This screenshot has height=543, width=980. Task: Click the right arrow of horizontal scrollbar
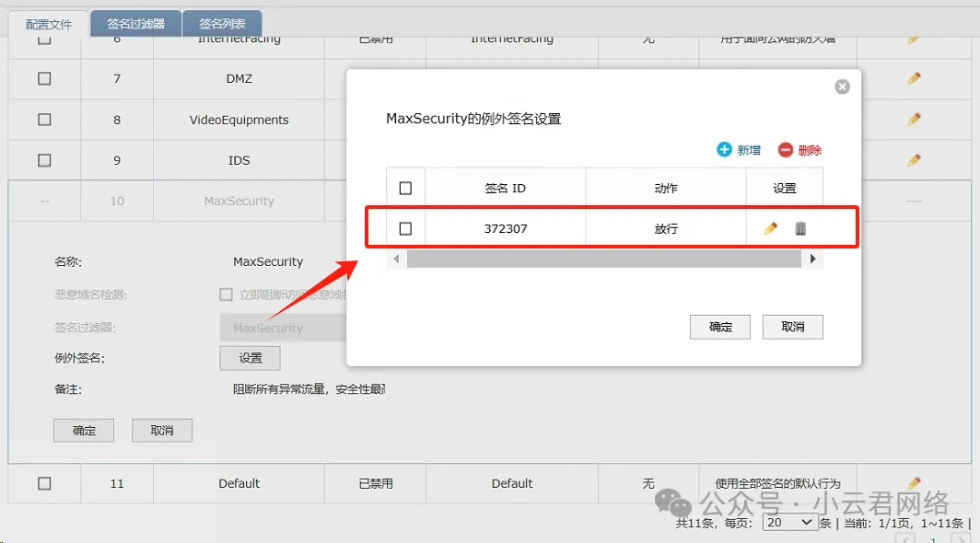812,260
